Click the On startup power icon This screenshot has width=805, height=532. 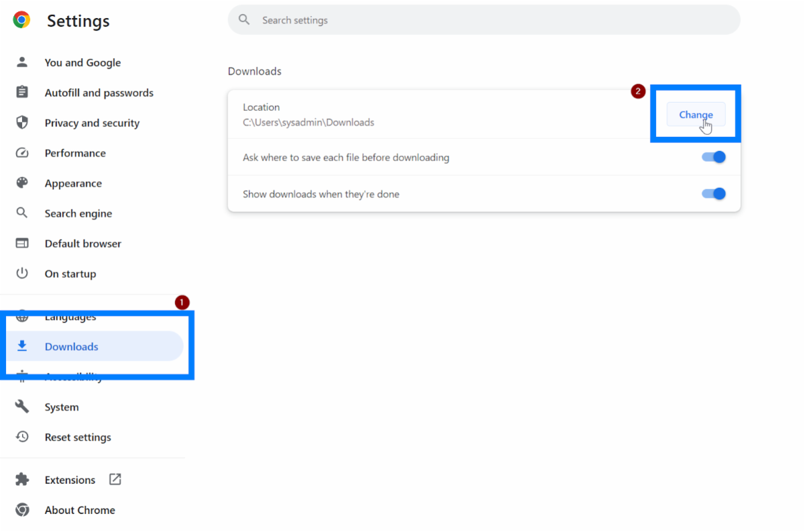(x=22, y=274)
